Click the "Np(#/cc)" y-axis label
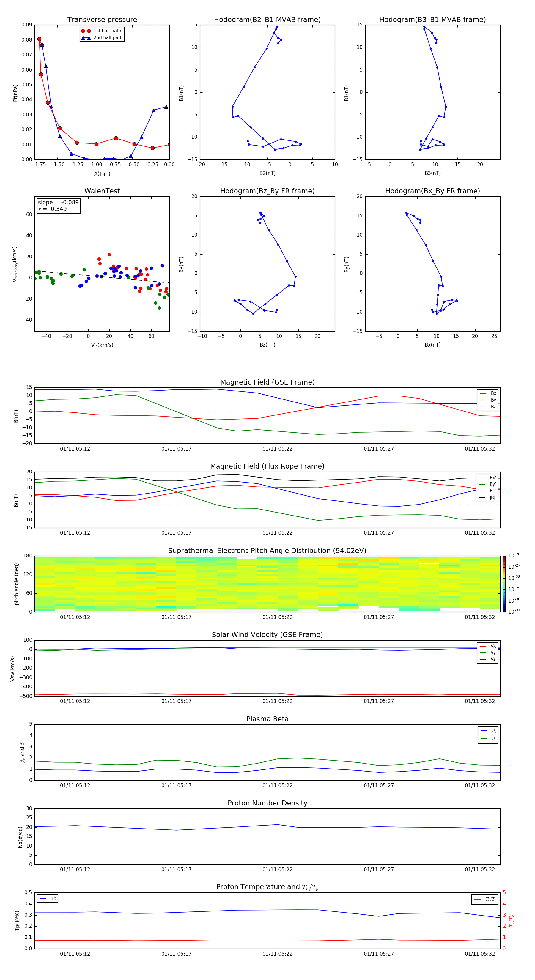535x980 pixels. point(20,837)
